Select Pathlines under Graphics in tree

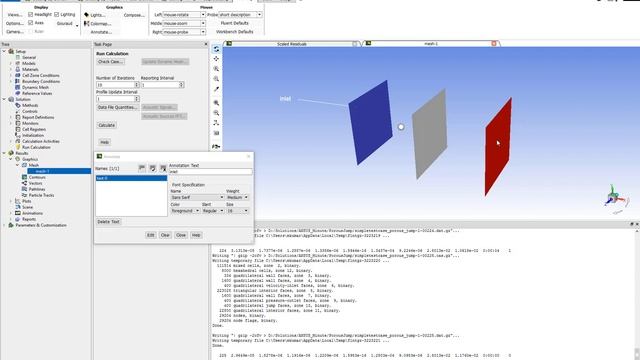[36, 189]
